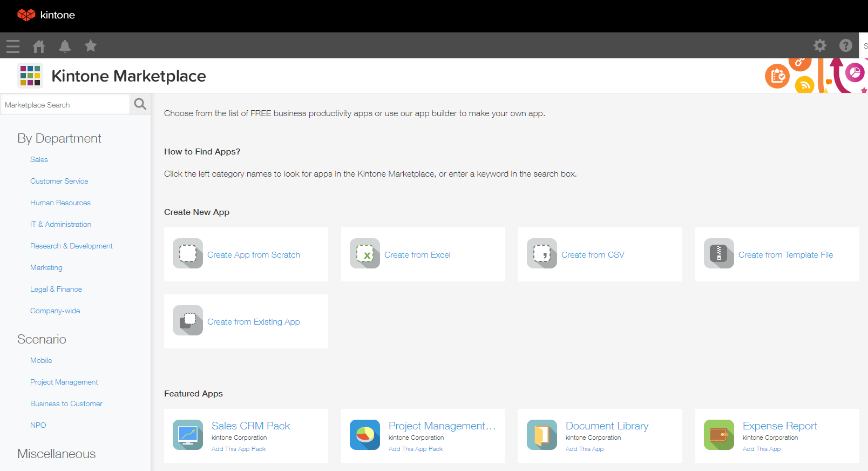Click the Sales CRM Pack app icon
This screenshot has height=471, width=868.
[188, 435]
